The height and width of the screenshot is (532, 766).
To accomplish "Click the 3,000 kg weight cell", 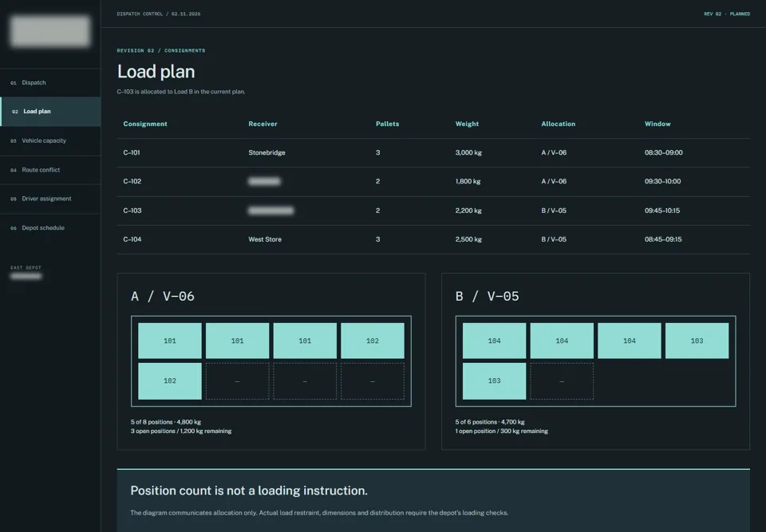I will (468, 153).
